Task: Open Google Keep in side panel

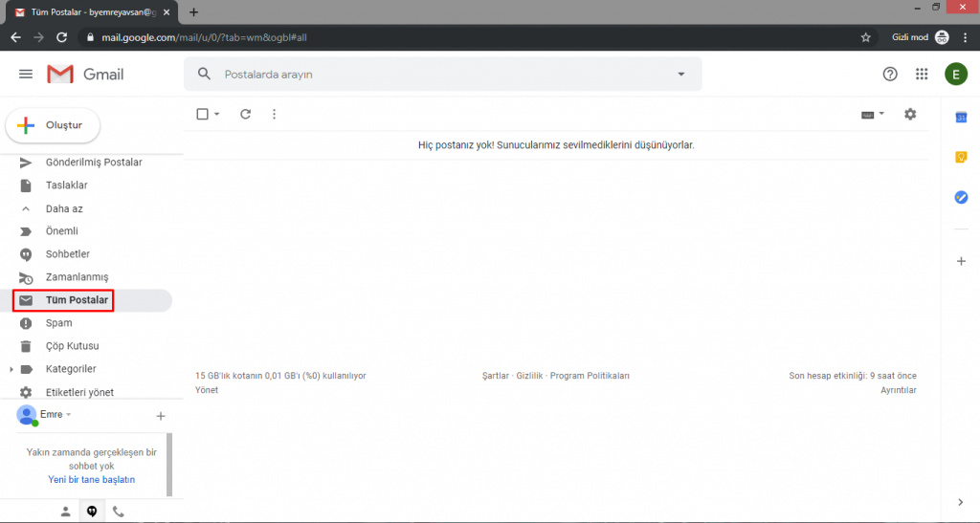Action: [961, 157]
